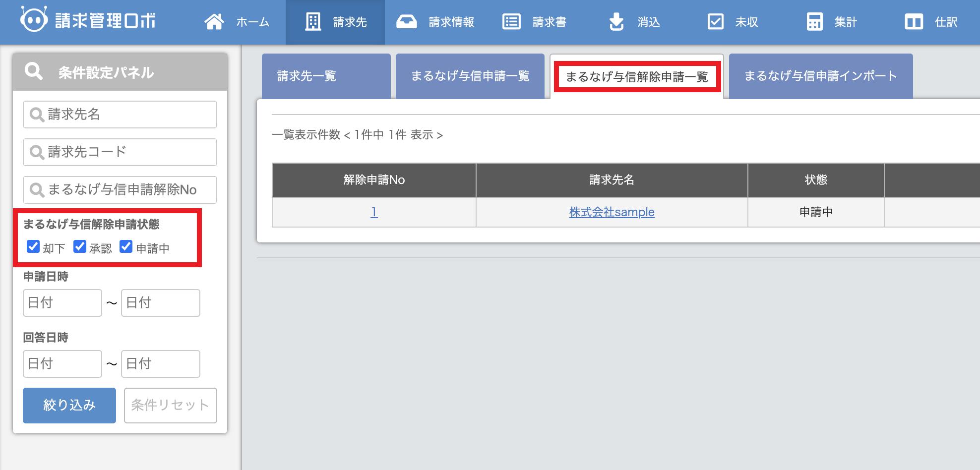The height and width of the screenshot is (470, 980).
Task: Click the 請求管理ロボ robot logo
Action: 34,20
